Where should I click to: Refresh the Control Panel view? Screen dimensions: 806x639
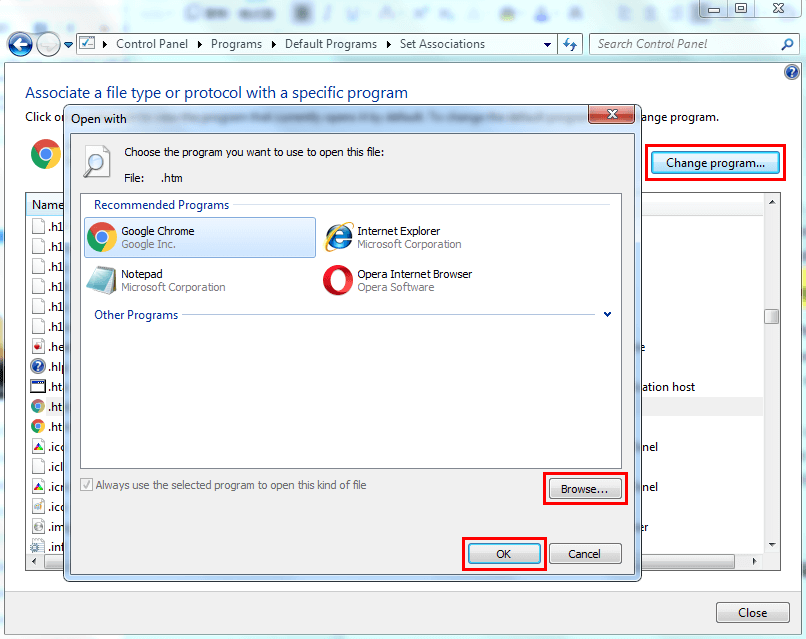(570, 45)
